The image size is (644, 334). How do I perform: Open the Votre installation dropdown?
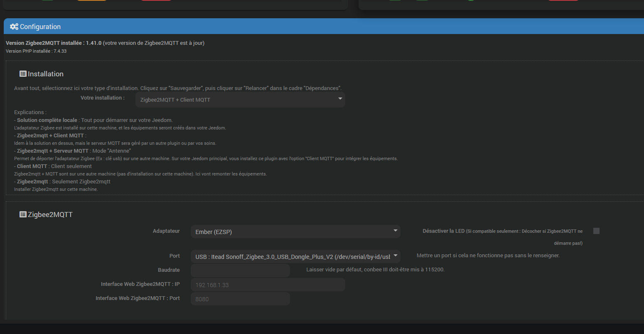[x=240, y=100]
